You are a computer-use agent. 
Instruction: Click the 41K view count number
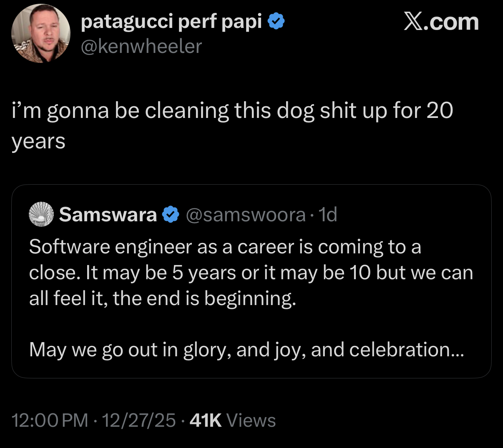click(x=205, y=420)
